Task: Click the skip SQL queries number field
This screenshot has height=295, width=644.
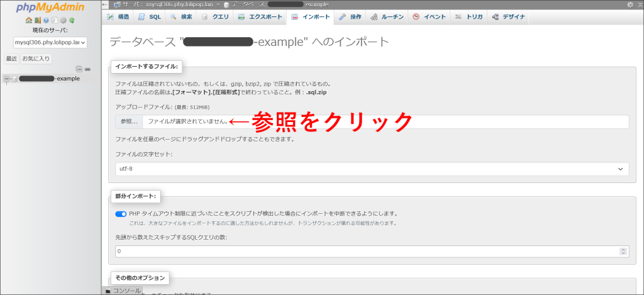Action: click(x=372, y=251)
